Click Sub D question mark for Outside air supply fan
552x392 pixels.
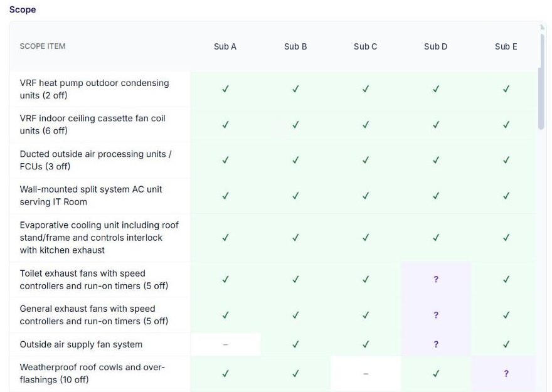click(x=436, y=344)
